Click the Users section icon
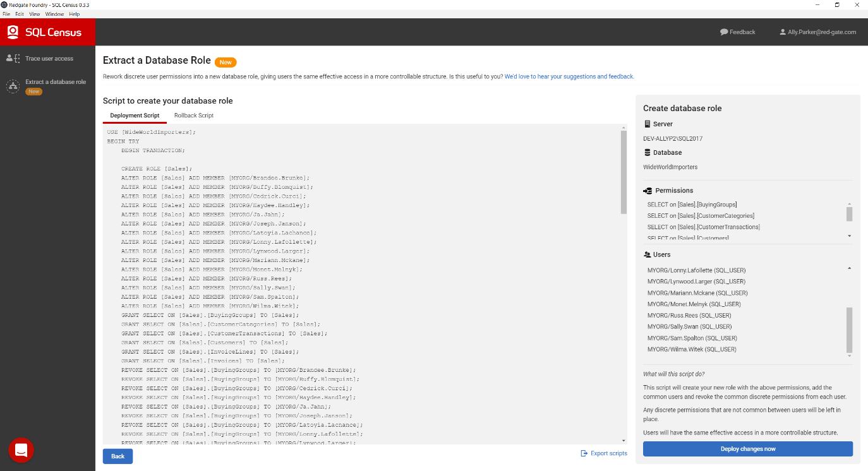The width and height of the screenshot is (868, 471). point(647,254)
